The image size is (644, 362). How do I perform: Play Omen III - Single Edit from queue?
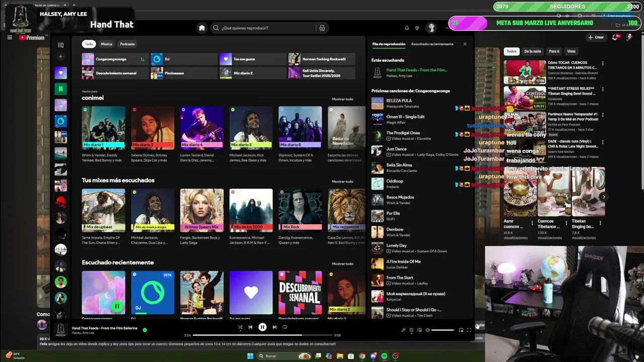point(377,119)
